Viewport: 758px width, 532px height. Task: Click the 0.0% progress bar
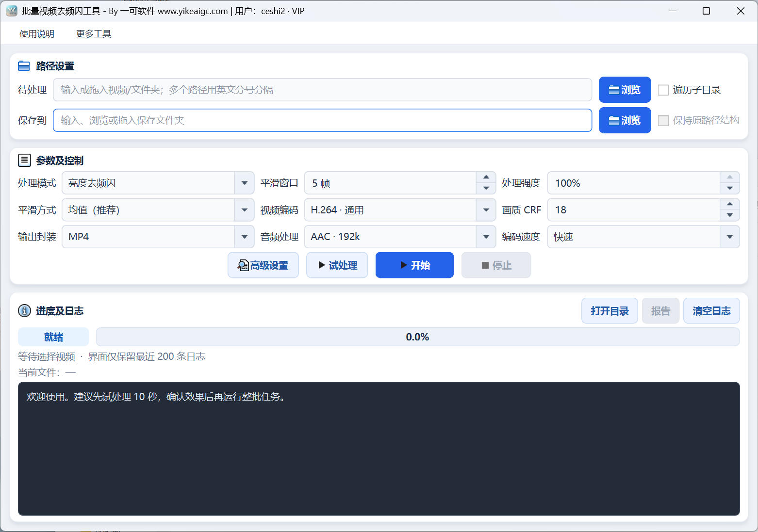(418, 337)
